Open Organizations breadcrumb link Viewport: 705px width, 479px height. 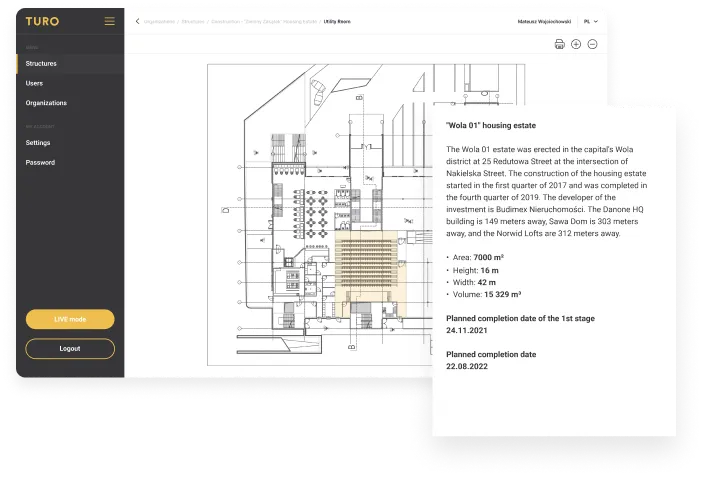159,22
